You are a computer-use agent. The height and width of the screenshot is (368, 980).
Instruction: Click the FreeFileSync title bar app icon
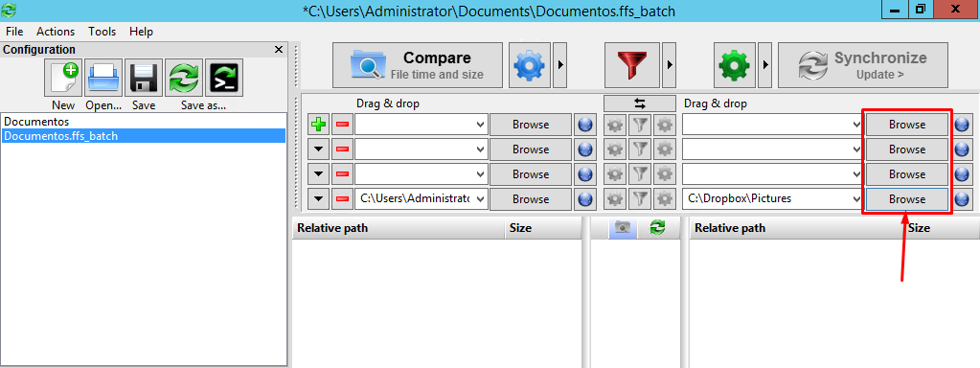pyautogui.click(x=9, y=10)
